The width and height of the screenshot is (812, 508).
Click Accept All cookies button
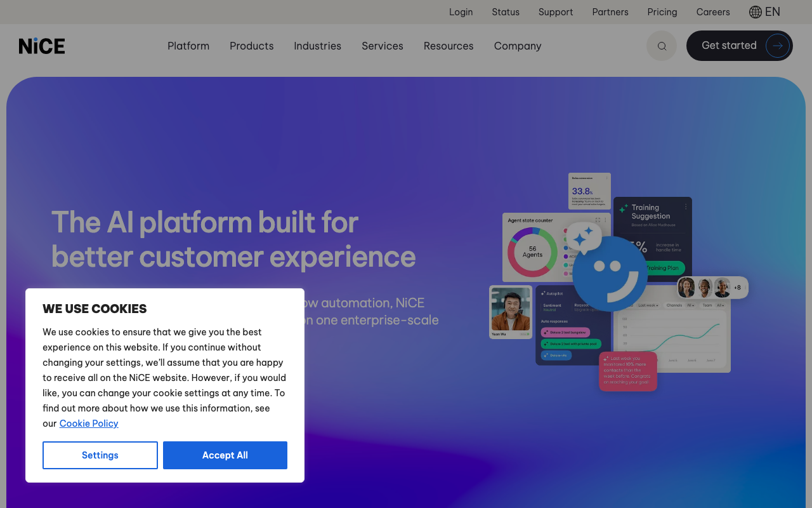click(225, 455)
